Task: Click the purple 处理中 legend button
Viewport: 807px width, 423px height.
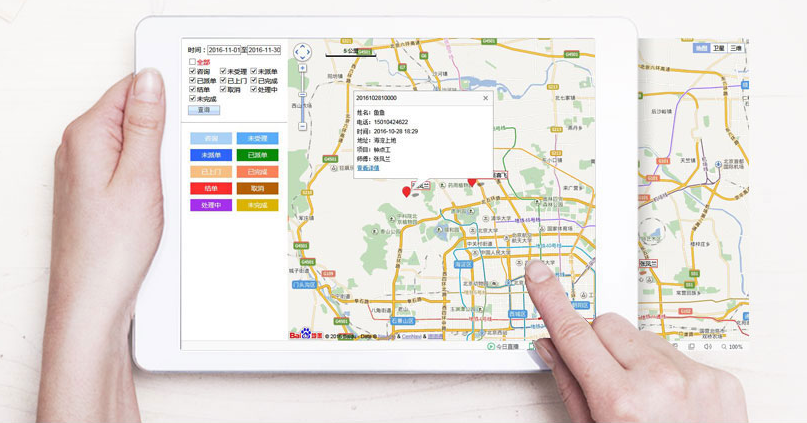Action: (211, 205)
